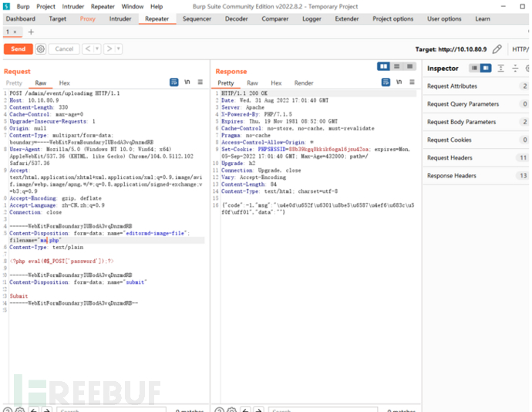Select Raw view in Response pane

(252, 83)
